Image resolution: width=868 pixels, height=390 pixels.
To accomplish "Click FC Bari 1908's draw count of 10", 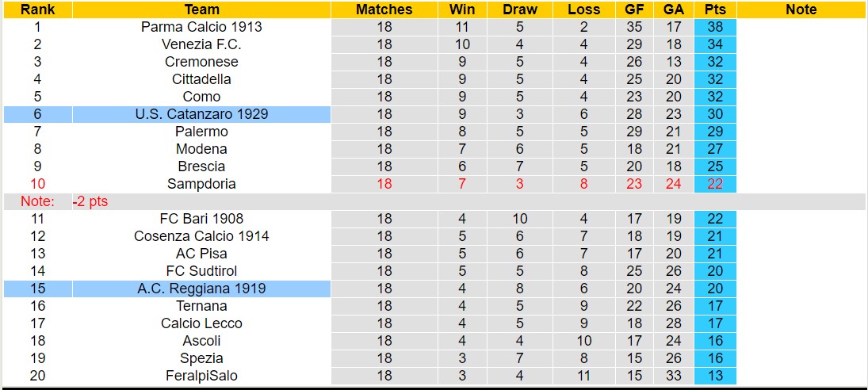I will [x=520, y=219].
